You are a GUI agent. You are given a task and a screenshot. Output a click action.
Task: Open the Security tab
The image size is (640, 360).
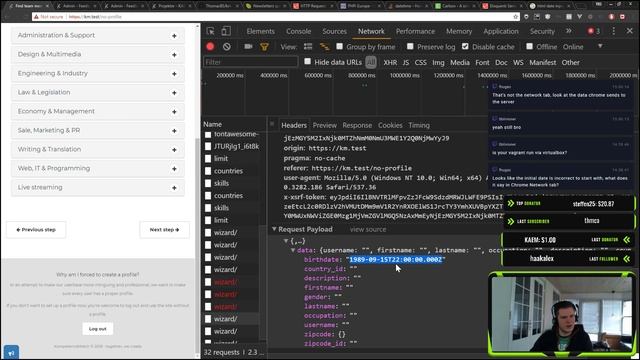(x=542, y=31)
